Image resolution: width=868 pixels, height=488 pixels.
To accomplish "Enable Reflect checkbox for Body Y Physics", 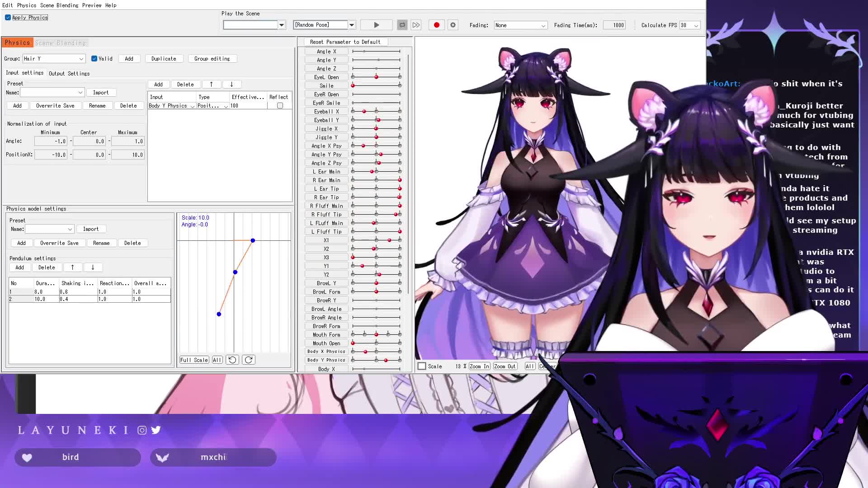I will click(x=280, y=106).
